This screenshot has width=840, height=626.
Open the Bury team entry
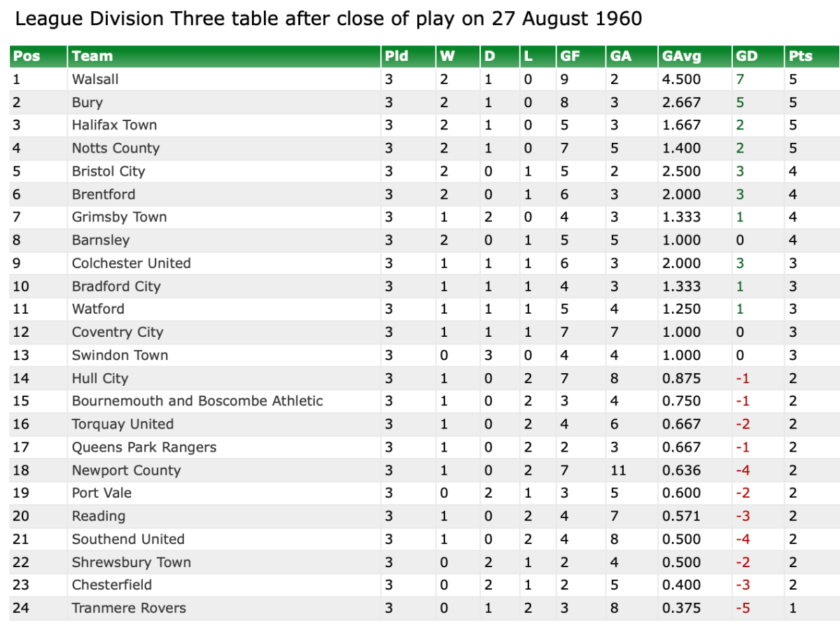tap(87, 102)
